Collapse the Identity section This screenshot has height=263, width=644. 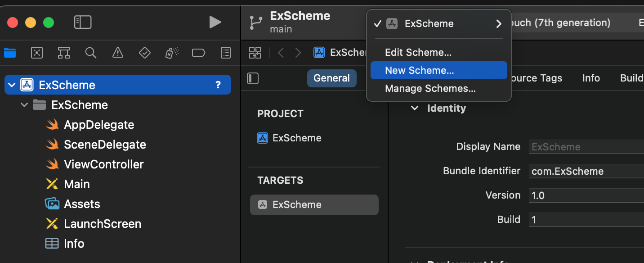pos(415,108)
